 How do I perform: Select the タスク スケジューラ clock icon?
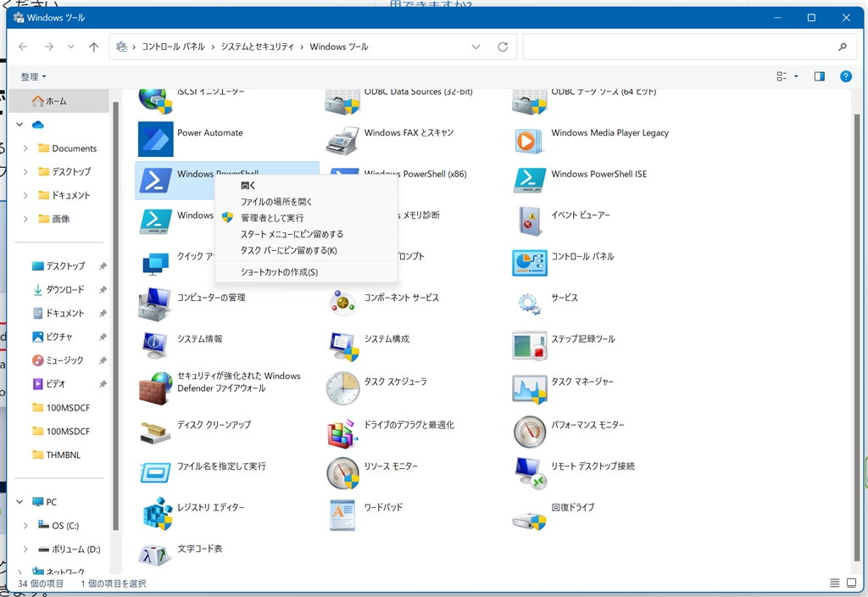click(342, 388)
